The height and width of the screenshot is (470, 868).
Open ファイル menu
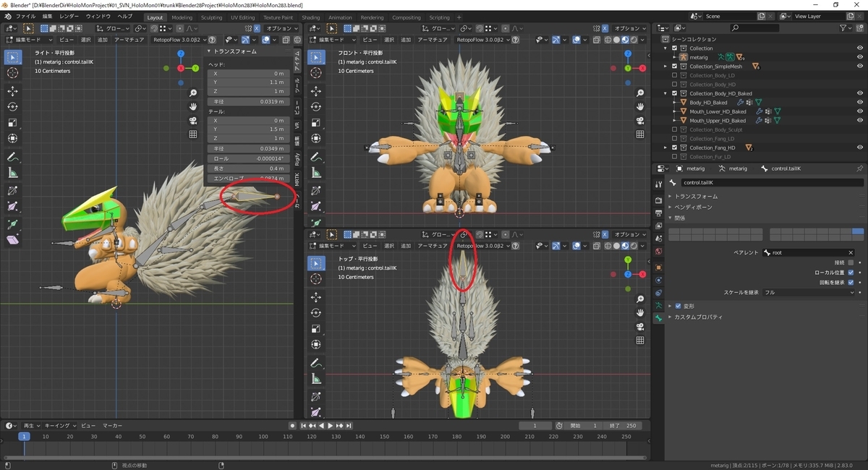click(x=25, y=16)
